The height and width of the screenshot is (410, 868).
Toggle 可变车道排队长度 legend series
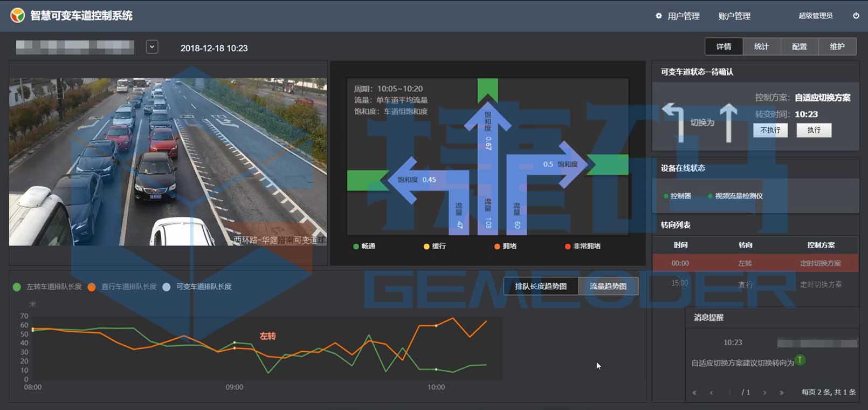[x=197, y=287]
